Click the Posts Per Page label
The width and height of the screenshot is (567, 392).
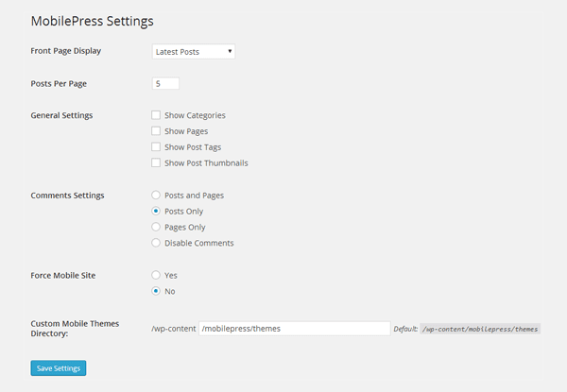click(59, 84)
